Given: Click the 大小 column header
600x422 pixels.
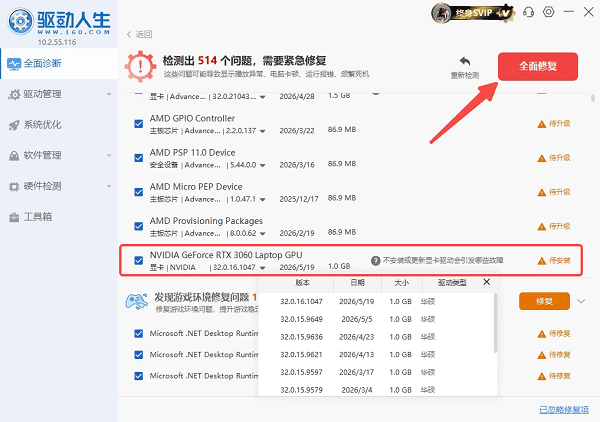Looking at the screenshot, I should tap(401, 283).
